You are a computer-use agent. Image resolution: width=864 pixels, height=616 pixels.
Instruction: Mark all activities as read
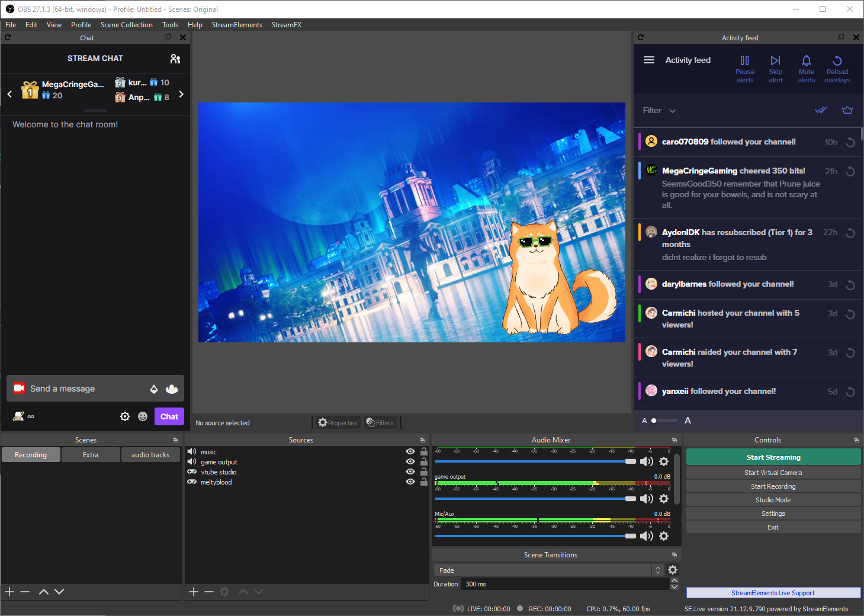(821, 110)
